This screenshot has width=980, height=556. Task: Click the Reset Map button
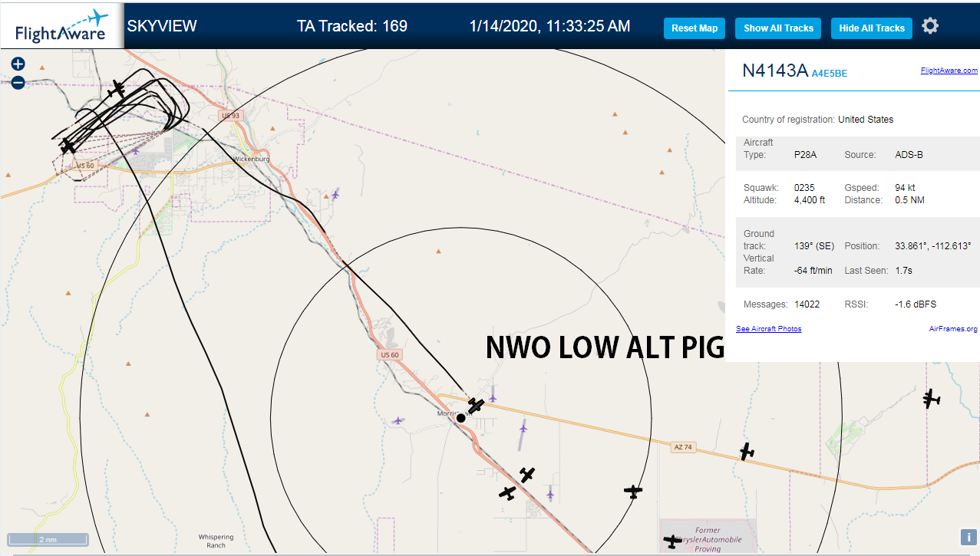[695, 28]
